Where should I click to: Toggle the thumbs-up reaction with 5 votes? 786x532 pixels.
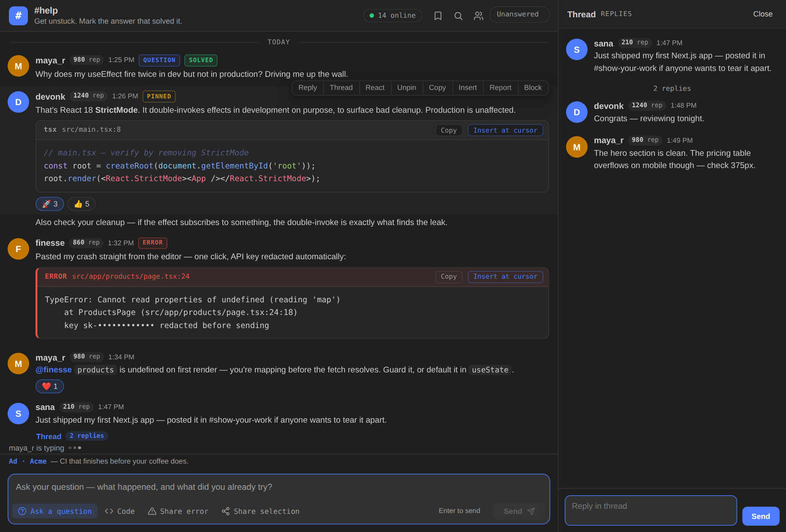pos(82,204)
